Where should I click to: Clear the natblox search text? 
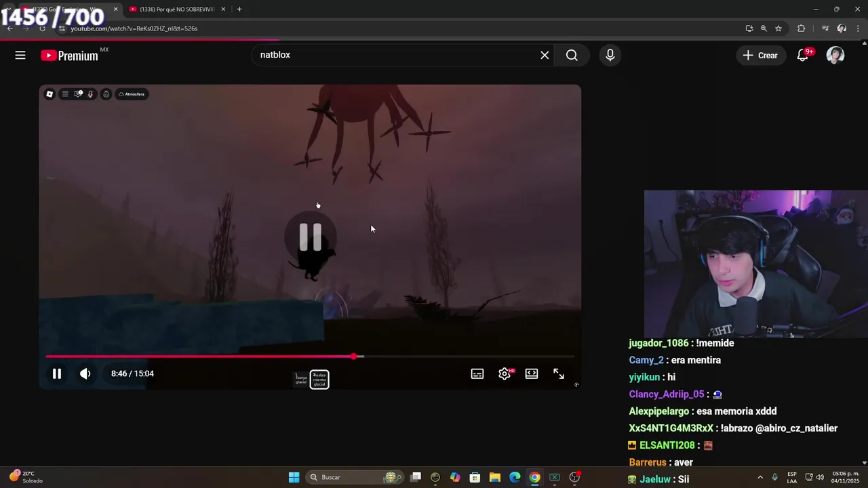click(545, 56)
